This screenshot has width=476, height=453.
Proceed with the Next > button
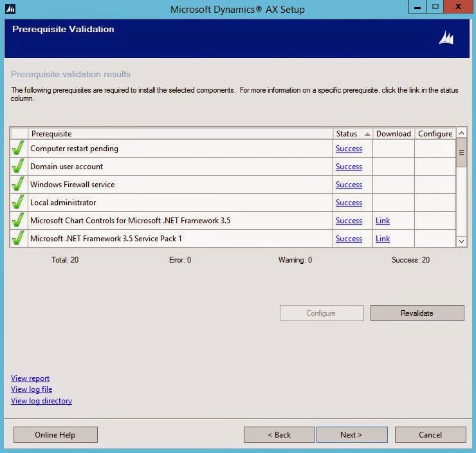(x=352, y=434)
